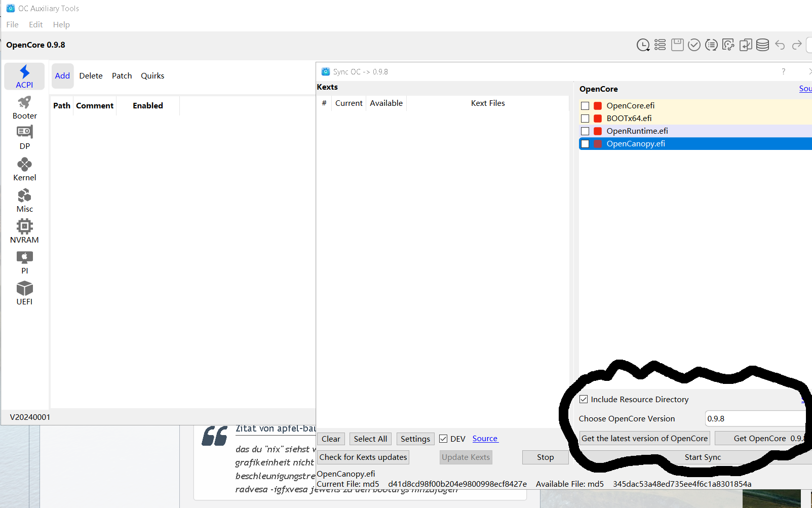Switch to the Add tab
This screenshot has width=812, height=508.
62,75
